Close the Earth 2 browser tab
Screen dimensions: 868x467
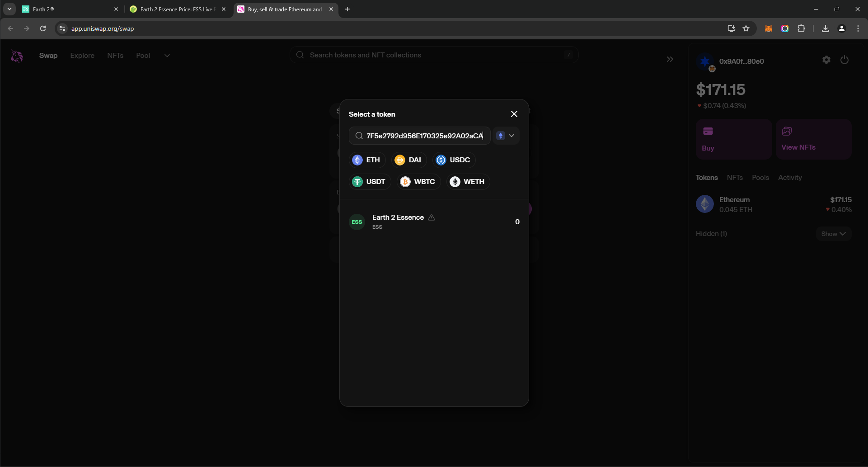pyautogui.click(x=116, y=9)
